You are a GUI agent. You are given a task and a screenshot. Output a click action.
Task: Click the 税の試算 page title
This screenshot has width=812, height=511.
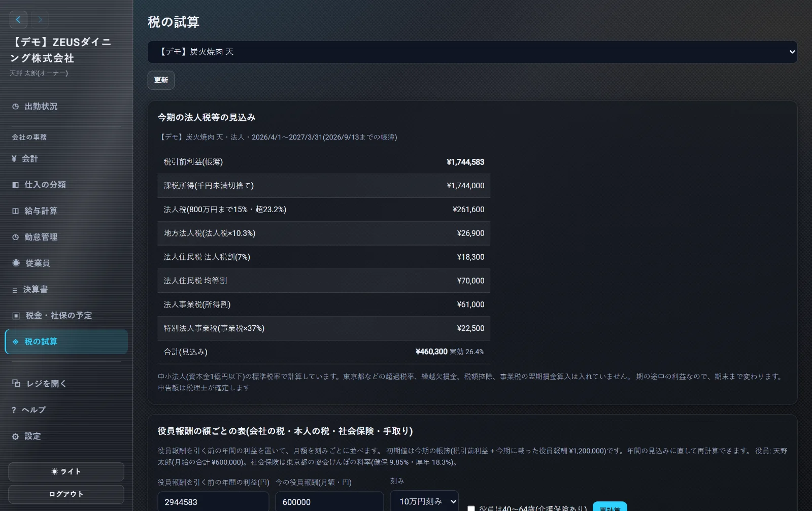click(174, 22)
